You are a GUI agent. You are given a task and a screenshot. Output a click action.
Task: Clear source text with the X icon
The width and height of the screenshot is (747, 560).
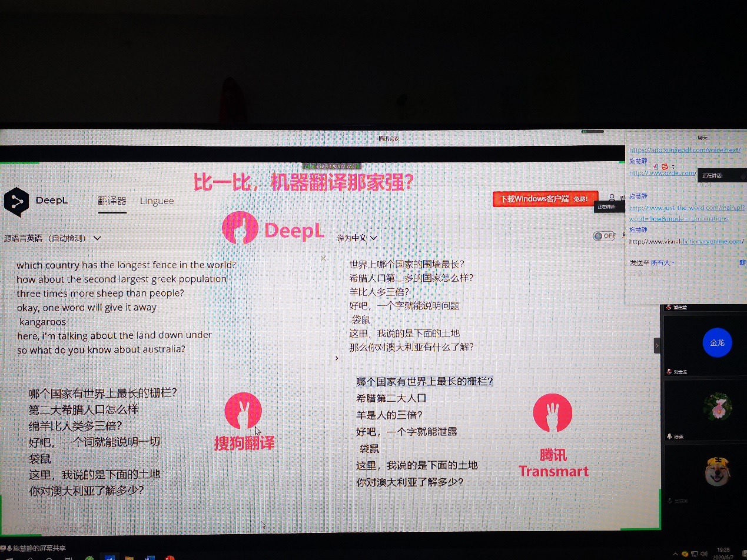[323, 258]
